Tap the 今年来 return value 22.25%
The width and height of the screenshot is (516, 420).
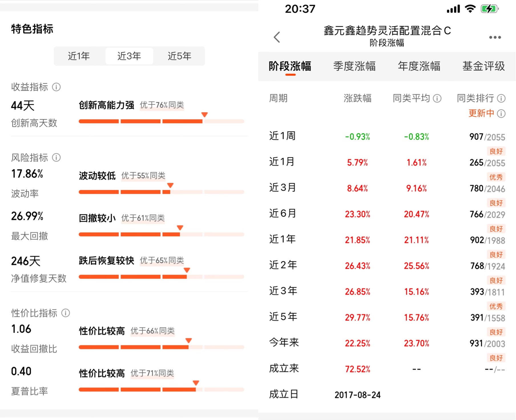pos(357,343)
